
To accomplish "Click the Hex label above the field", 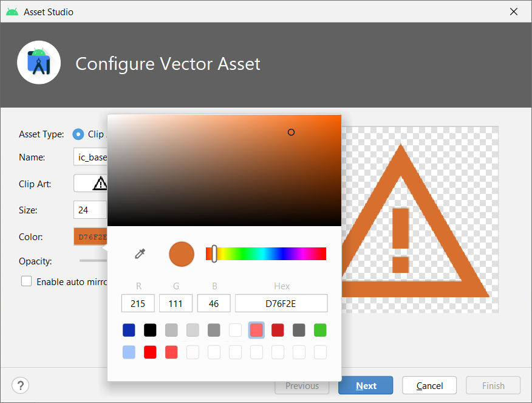I will click(282, 286).
